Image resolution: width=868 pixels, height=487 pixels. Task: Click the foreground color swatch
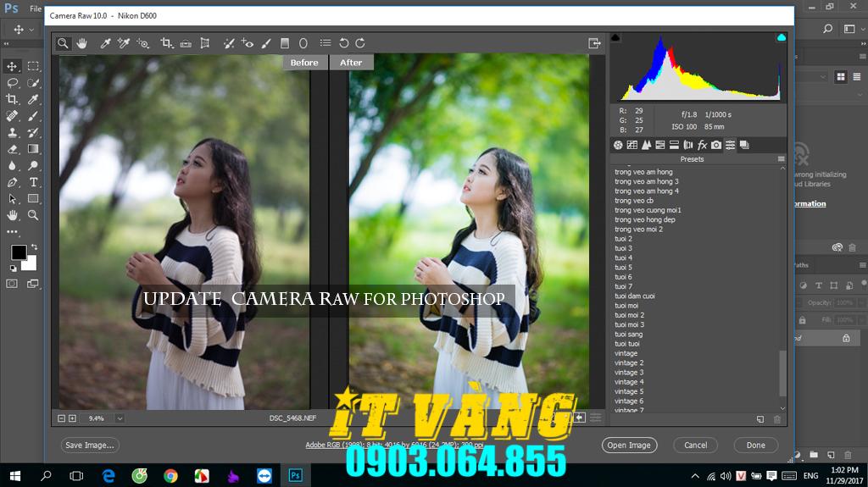point(19,252)
